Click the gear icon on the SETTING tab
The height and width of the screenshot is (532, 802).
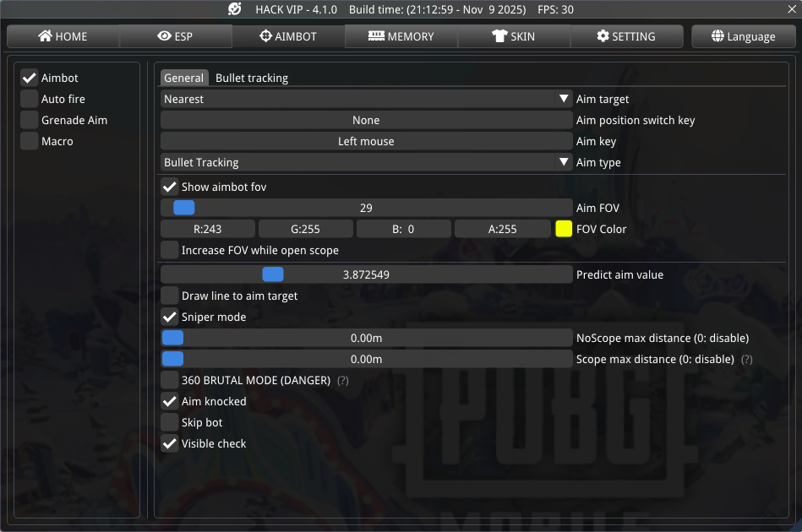tap(603, 36)
